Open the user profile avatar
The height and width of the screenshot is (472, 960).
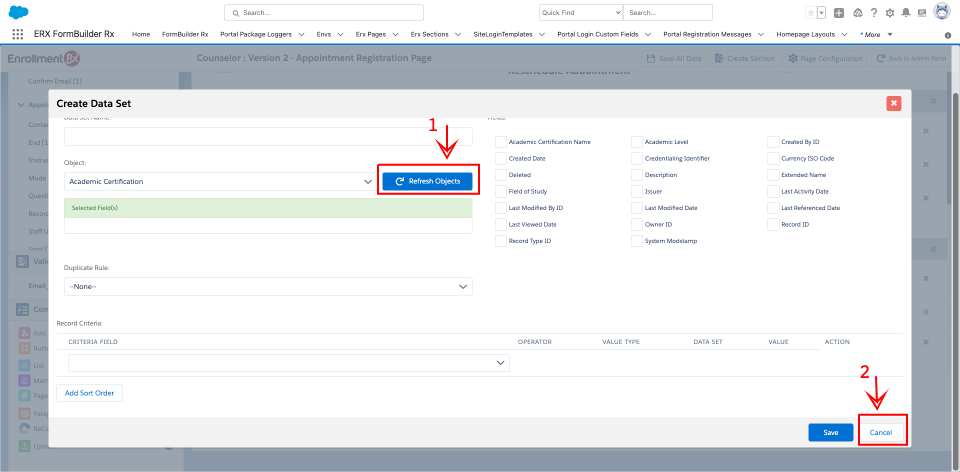click(x=941, y=12)
